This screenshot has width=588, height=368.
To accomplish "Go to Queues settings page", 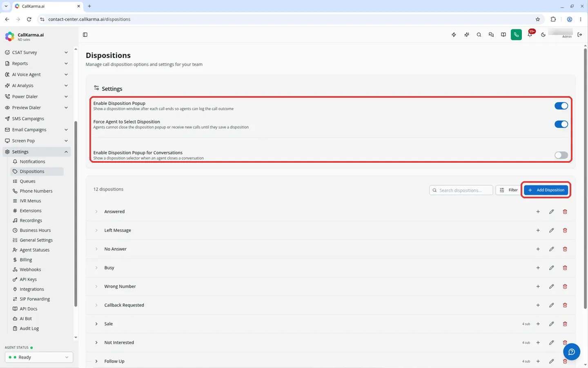I will click(37, 181).
